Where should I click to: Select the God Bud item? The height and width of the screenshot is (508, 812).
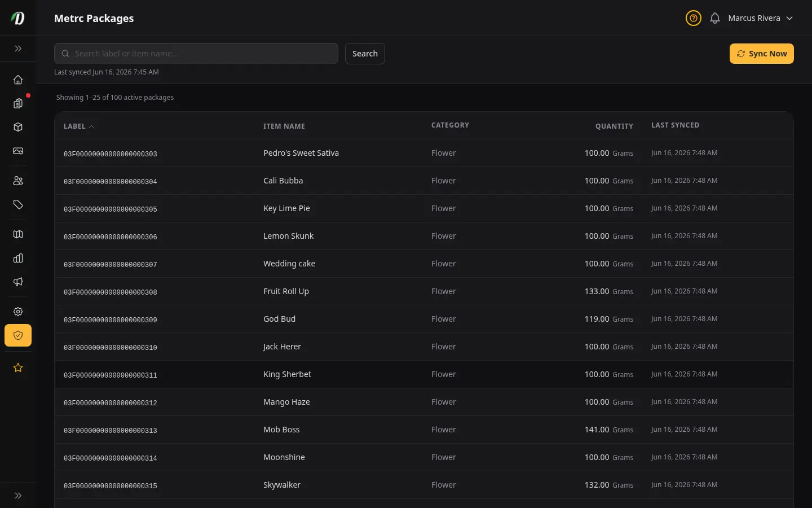coord(279,319)
